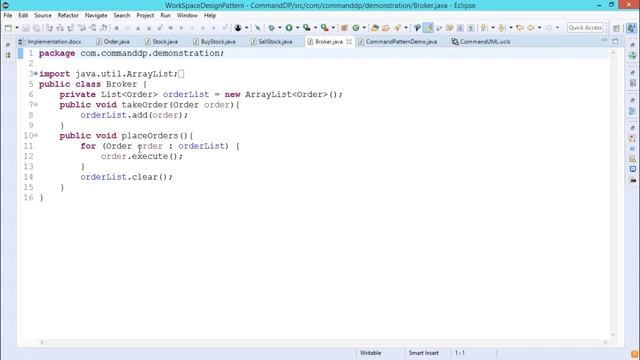Switch to the CommandPatternDemo.java tab
640x360 pixels.
(398, 42)
